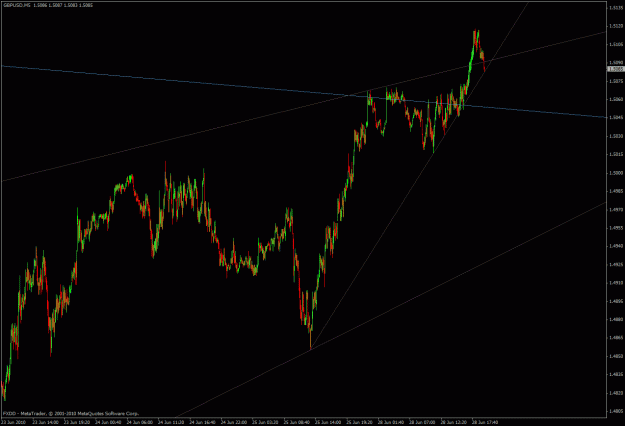Image resolution: width=625 pixels, height=426 pixels.
Task: Click the 1.5045 price axis label
Action: click(616, 118)
